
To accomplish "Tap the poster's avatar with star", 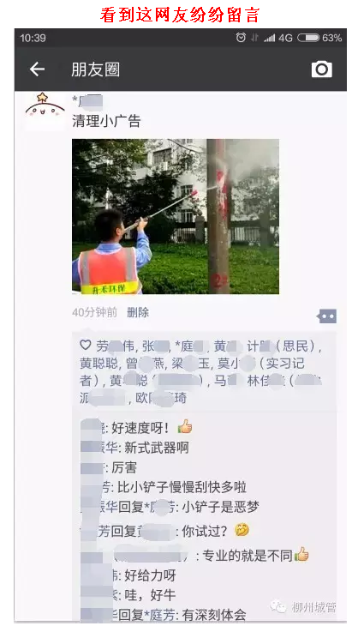I will coord(45,110).
